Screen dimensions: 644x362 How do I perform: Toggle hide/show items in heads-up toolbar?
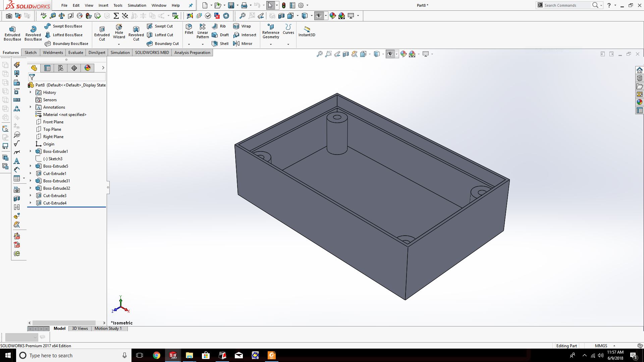pyautogui.click(x=390, y=54)
